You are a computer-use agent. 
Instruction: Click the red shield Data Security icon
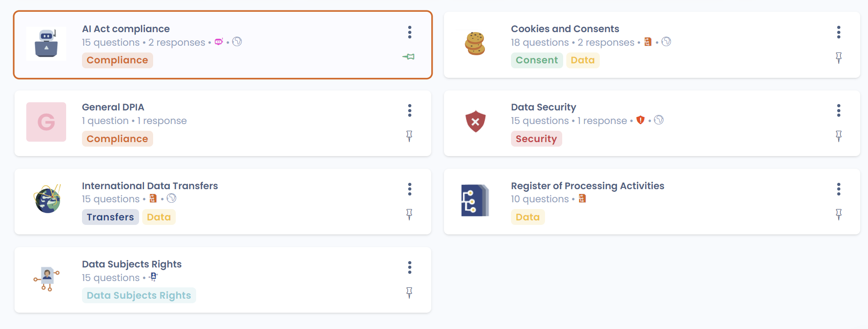click(x=475, y=121)
